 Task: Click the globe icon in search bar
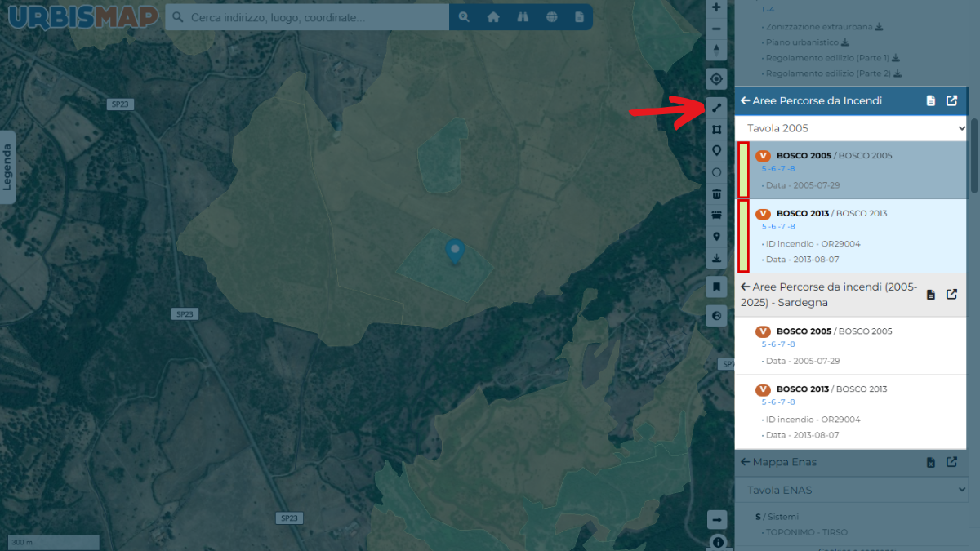[552, 17]
